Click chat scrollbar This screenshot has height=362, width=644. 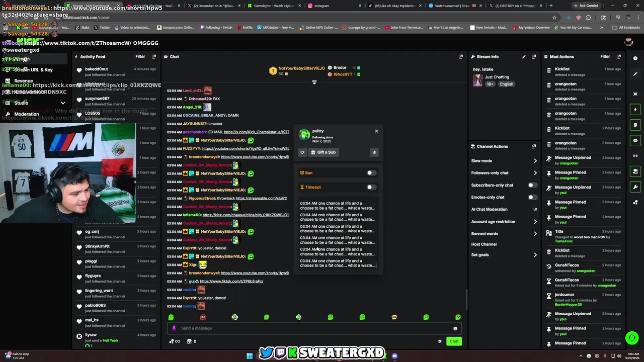[x=467, y=300]
